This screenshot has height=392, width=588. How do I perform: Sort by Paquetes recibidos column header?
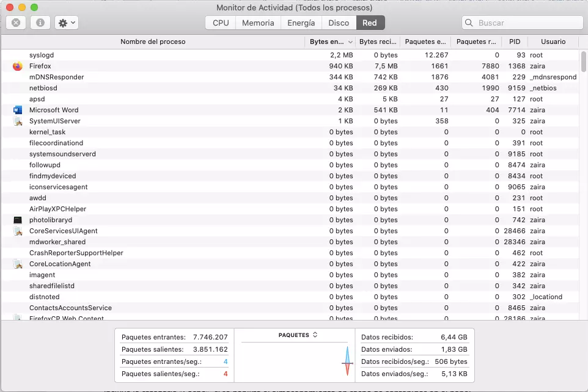pyautogui.click(x=476, y=42)
